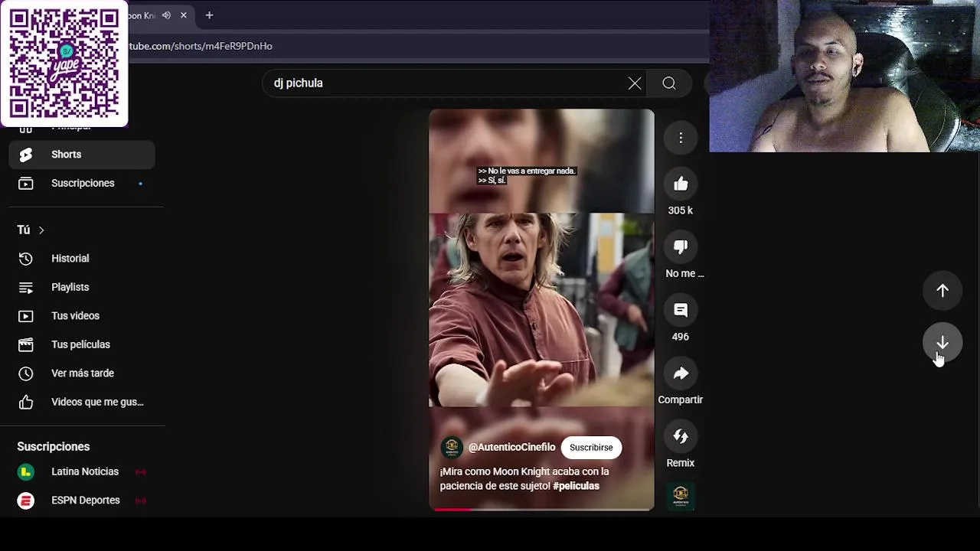Click the magnifier search button
This screenshot has height=551, width=980.
pyautogui.click(x=669, y=83)
